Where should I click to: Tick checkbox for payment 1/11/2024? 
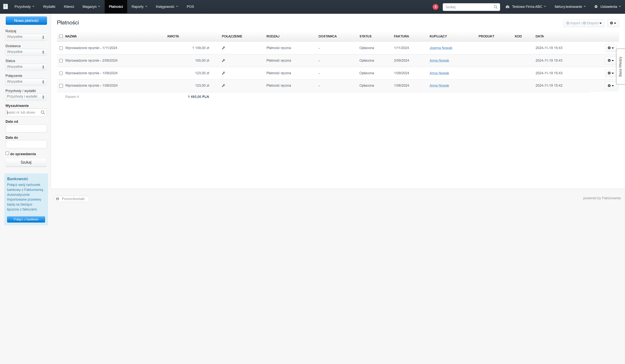pyautogui.click(x=61, y=48)
